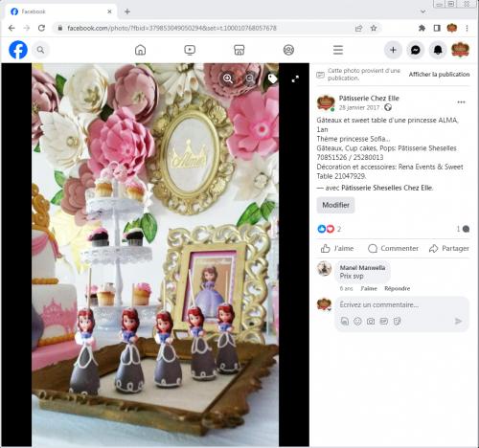Open the tab search dropdown chevron
This screenshot has height=448, width=479.
pos(422,11)
